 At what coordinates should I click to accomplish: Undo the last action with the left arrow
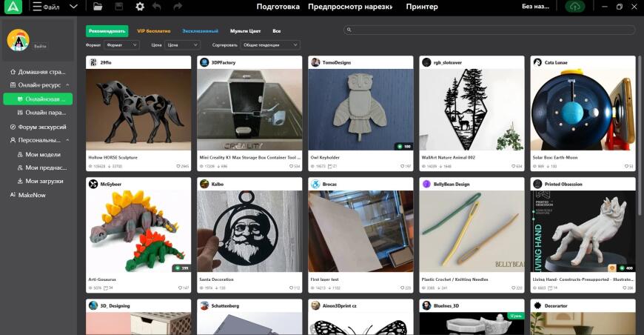pyautogui.click(x=156, y=7)
